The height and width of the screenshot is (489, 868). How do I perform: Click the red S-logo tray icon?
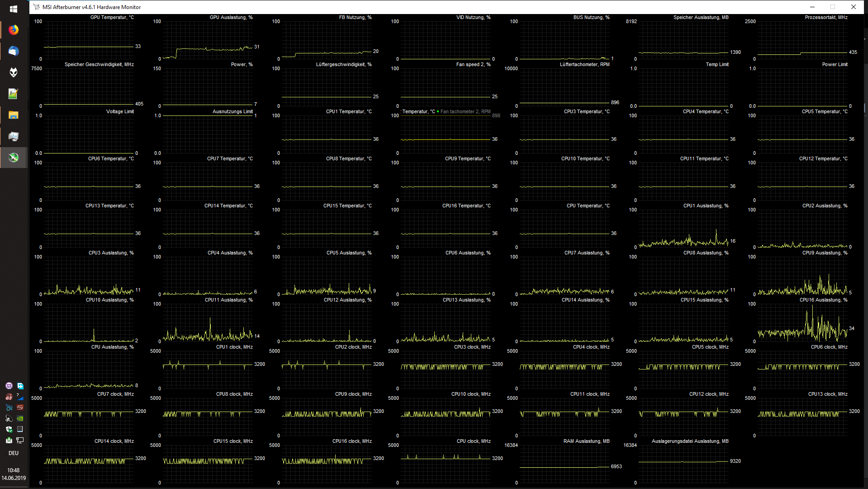pos(20,407)
